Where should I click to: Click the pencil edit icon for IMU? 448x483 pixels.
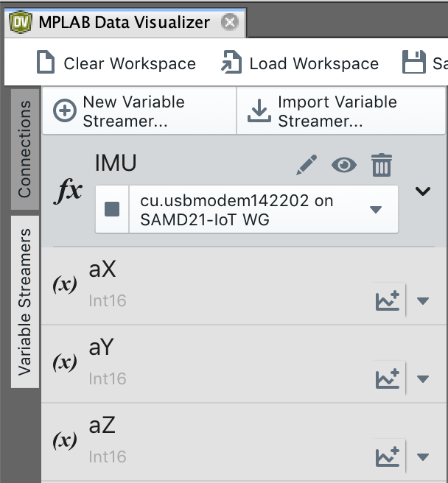[306, 164]
